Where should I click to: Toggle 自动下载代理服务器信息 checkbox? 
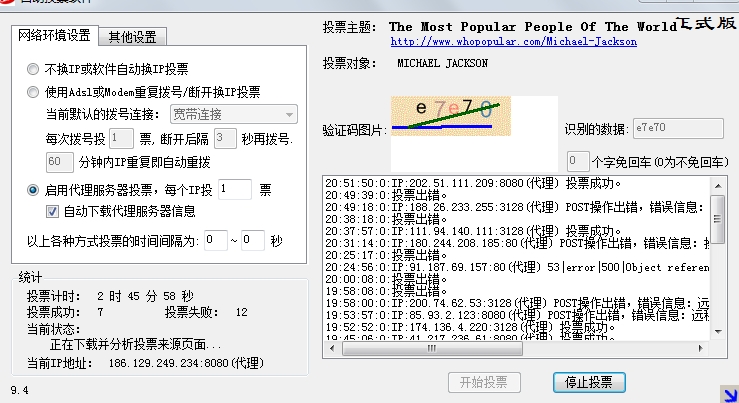tap(52, 211)
